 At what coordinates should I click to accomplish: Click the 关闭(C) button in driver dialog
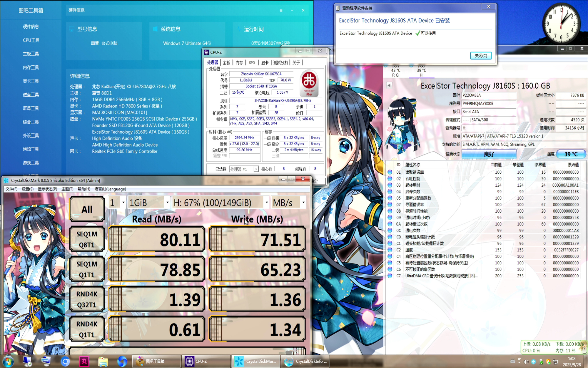481,56
